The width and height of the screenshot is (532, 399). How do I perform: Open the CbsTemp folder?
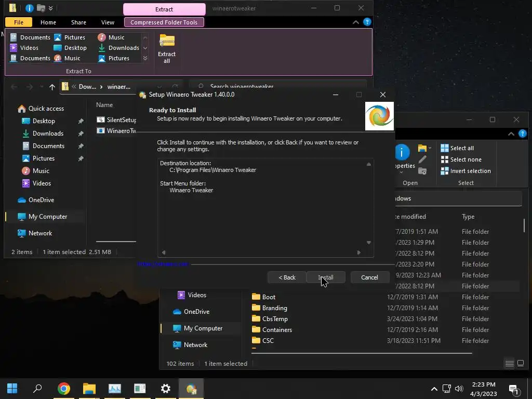pos(270,318)
